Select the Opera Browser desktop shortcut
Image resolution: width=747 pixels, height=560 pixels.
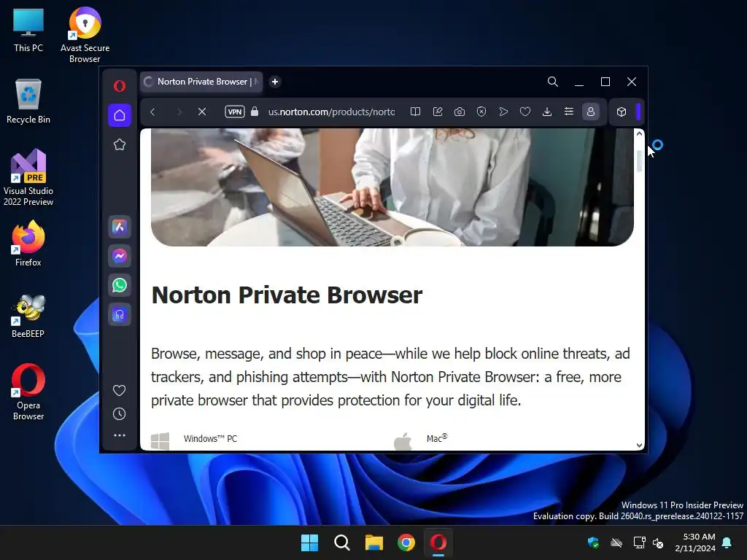pos(28,392)
